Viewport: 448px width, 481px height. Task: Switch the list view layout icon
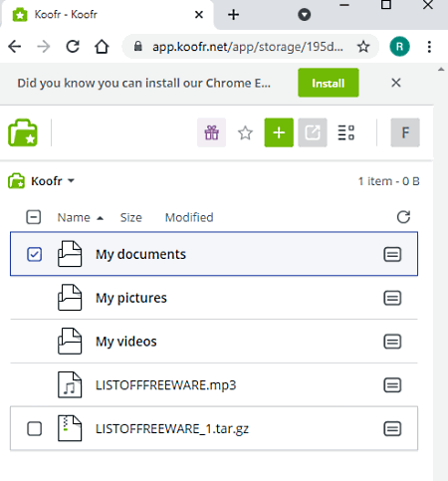coord(346,132)
